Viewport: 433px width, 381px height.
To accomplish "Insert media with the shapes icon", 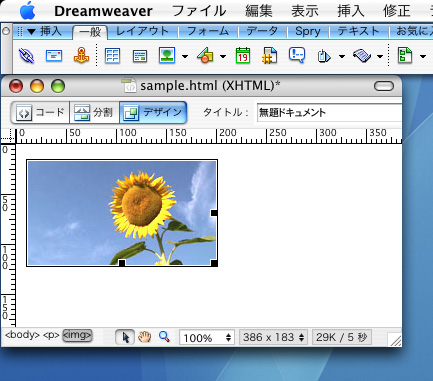I will (x=205, y=55).
